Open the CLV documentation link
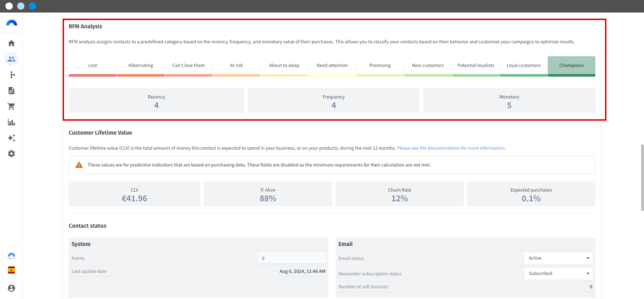The height and width of the screenshot is (299, 644). point(451,148)
